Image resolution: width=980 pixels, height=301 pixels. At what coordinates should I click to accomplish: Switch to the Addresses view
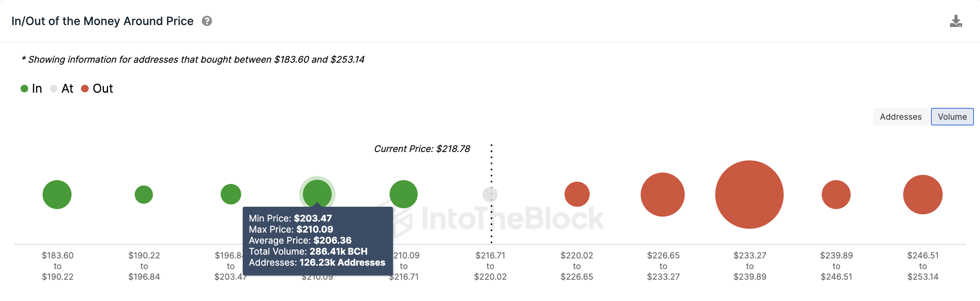click(x=900, y=117)
